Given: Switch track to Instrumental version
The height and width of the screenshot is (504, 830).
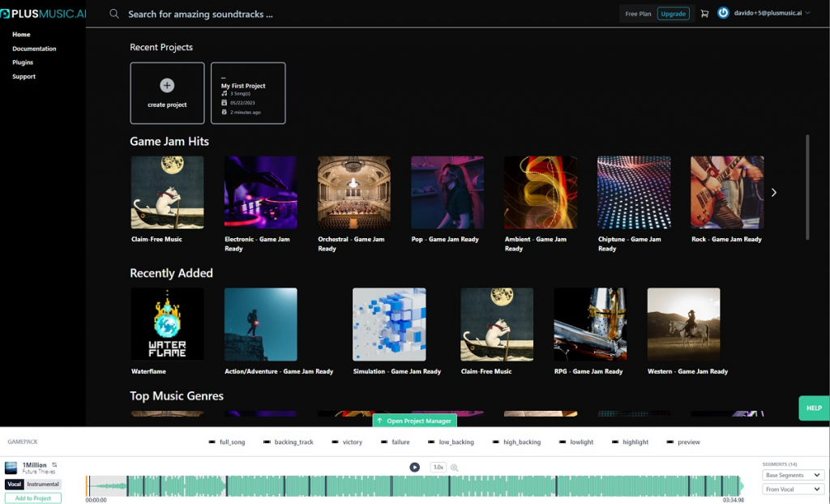Looking at the screenshot, I should tap(43, 485).
